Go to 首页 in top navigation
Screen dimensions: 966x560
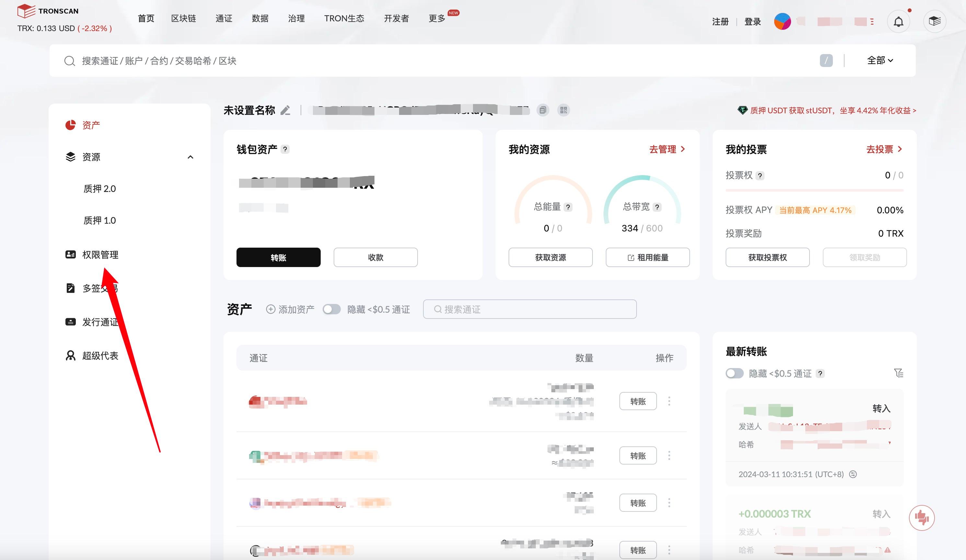coord(146,18)
